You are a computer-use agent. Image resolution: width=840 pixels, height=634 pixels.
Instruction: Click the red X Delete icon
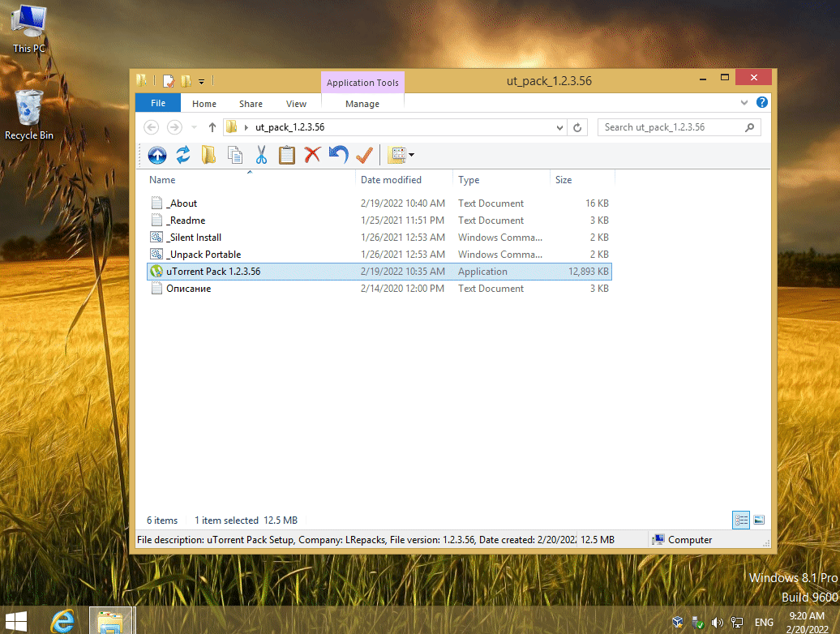(x=312, y=155)
